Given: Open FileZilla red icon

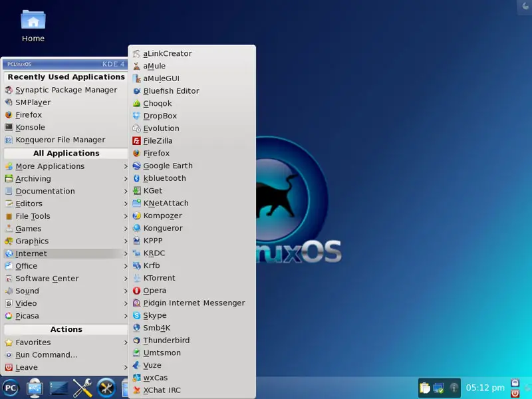Looking at the screenshot, I should [136, 141].
